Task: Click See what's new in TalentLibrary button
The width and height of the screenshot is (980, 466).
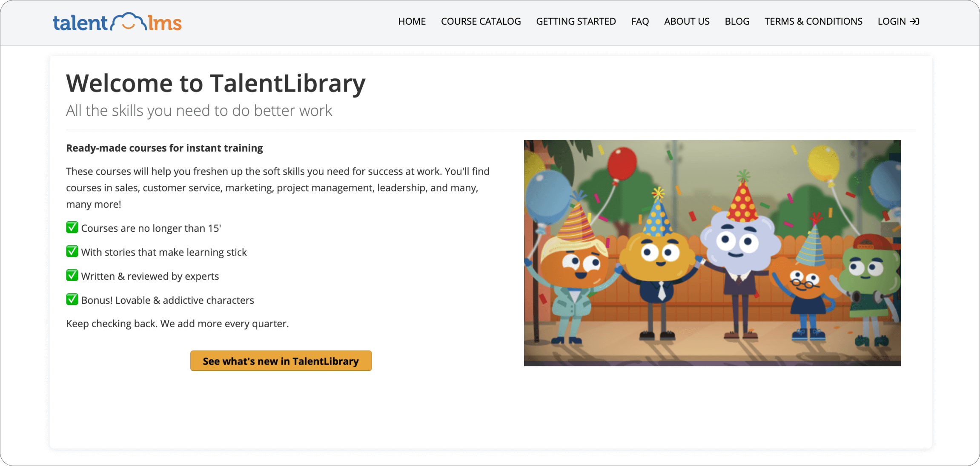Action: pyautogui.click(x=281, y=361)
